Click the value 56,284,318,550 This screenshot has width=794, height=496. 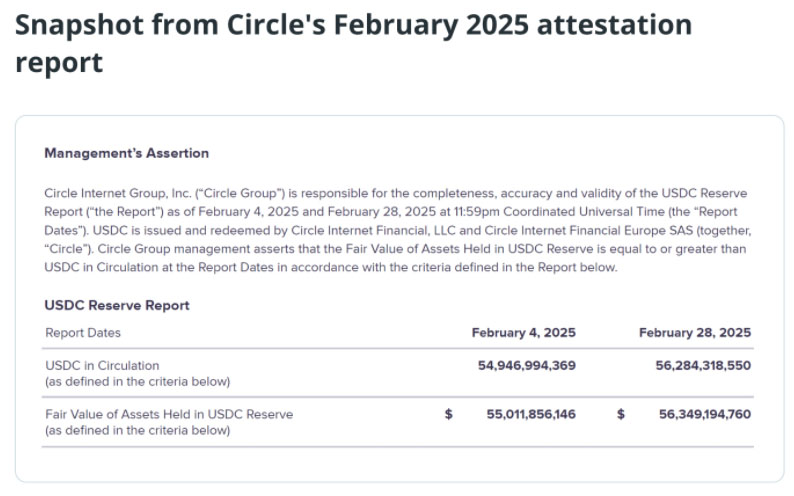[x=703, y=365]
